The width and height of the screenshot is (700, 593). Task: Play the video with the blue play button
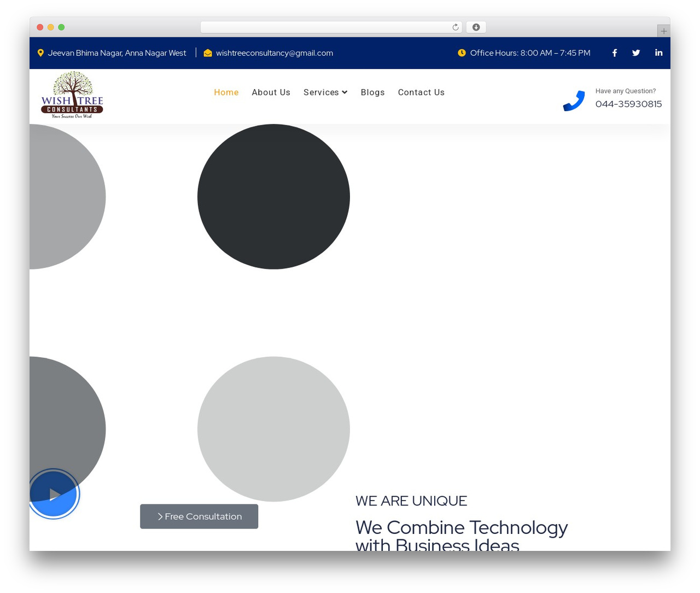pos(54,494)
